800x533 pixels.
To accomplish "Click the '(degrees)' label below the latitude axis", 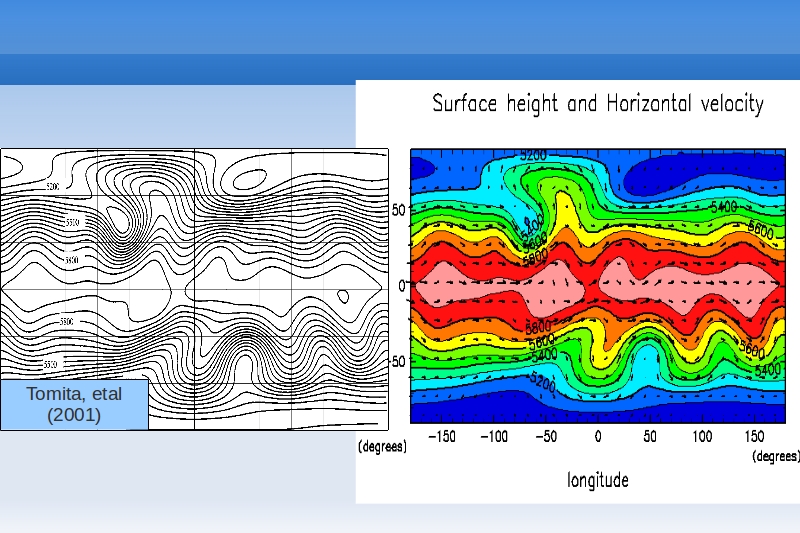I will click(383, 448).
